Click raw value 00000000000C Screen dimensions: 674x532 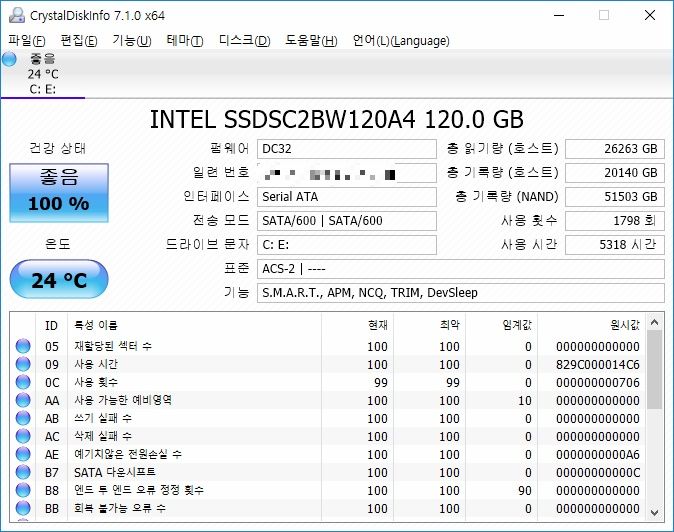(x=598, y=473)
